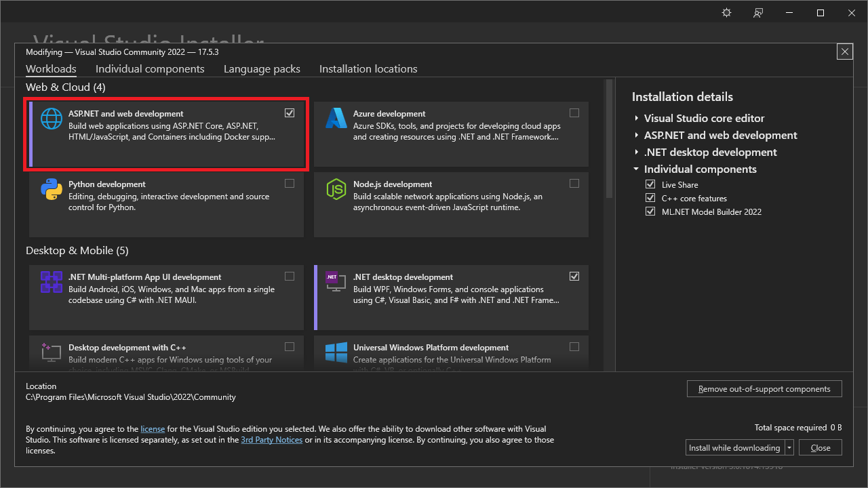Maximize the Visual Studio Installer window
This screenshot has height=488, width=868.
[821, 13]
